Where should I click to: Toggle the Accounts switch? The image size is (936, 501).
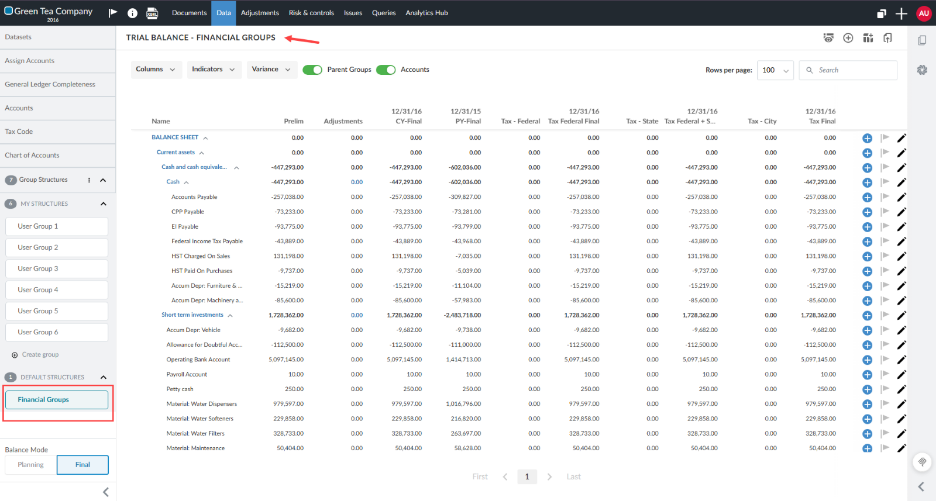point(386,70)
